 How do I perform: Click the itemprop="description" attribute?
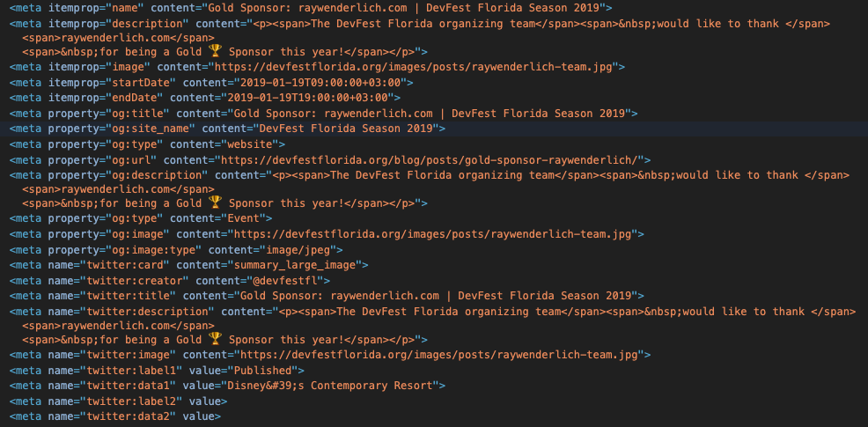[119, 24]
